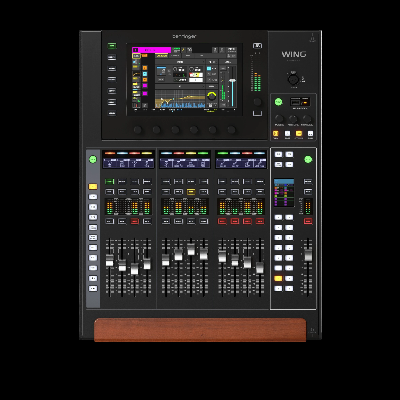Image resolution: width=400 pixels, height=400 pixels.
Task: Click the green round button beside USB port
Action: click(x=278, y=102)
